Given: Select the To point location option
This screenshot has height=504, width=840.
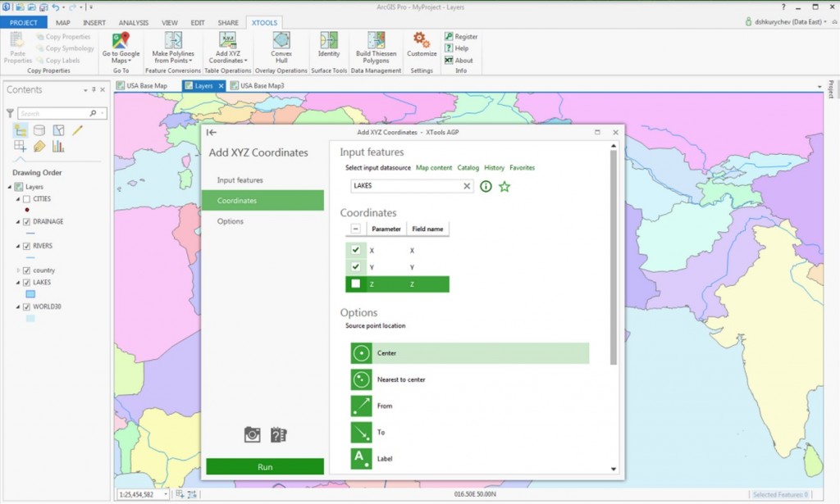Looking at the screenshot, I should [470, 432].
